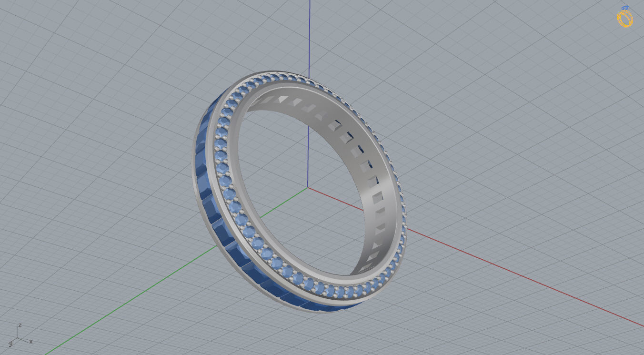
Task: Click the blue vertical Z axis line
Action: 309,38
